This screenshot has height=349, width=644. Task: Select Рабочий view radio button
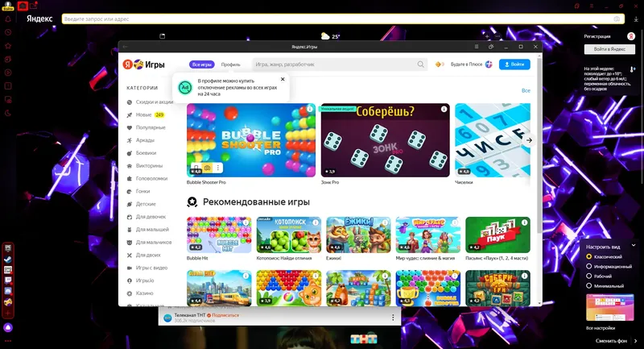coord(589,276)
